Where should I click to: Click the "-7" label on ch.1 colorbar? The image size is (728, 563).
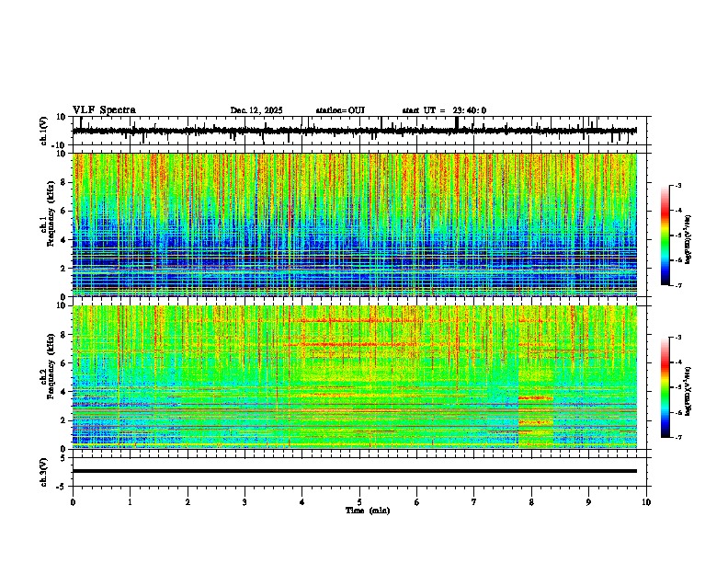[678, 285]
